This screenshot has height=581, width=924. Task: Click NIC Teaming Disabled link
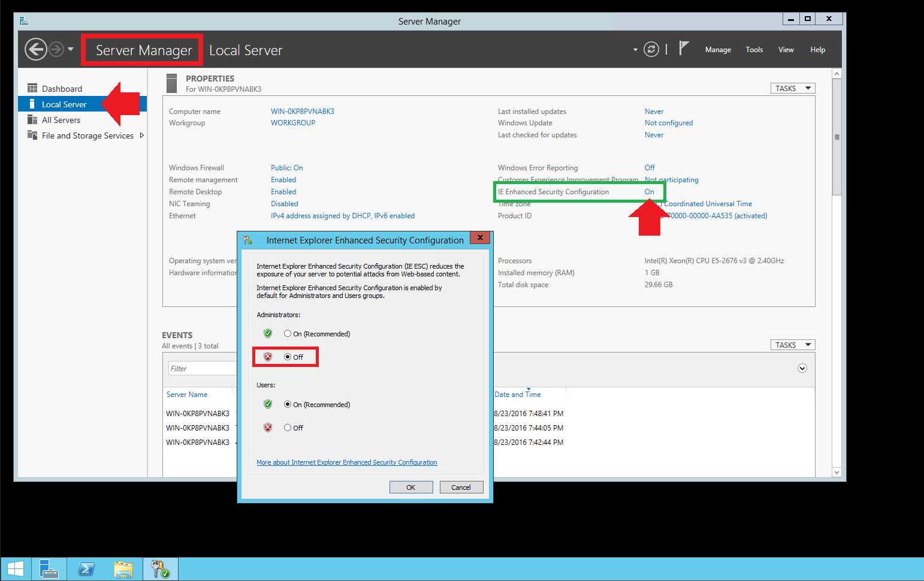click(x=285, y=204)
